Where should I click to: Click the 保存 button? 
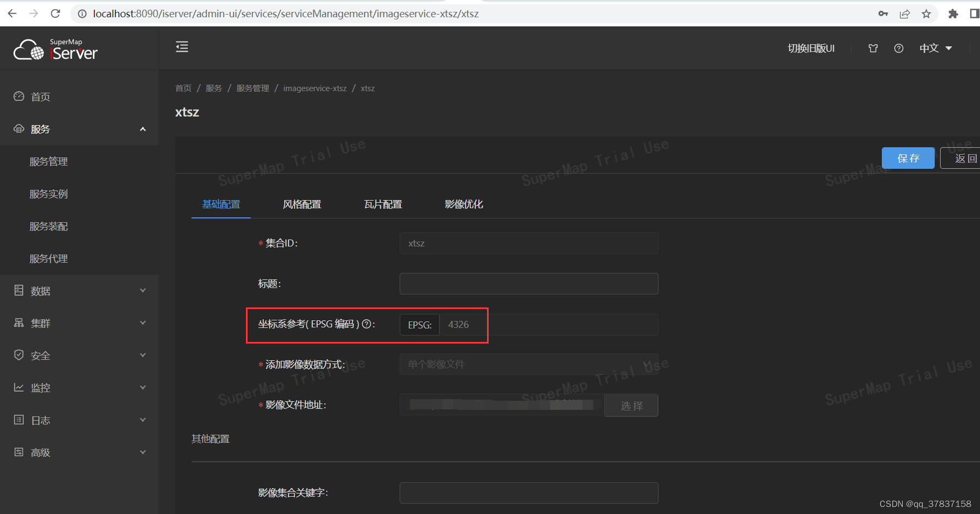[x=908, y=158]
